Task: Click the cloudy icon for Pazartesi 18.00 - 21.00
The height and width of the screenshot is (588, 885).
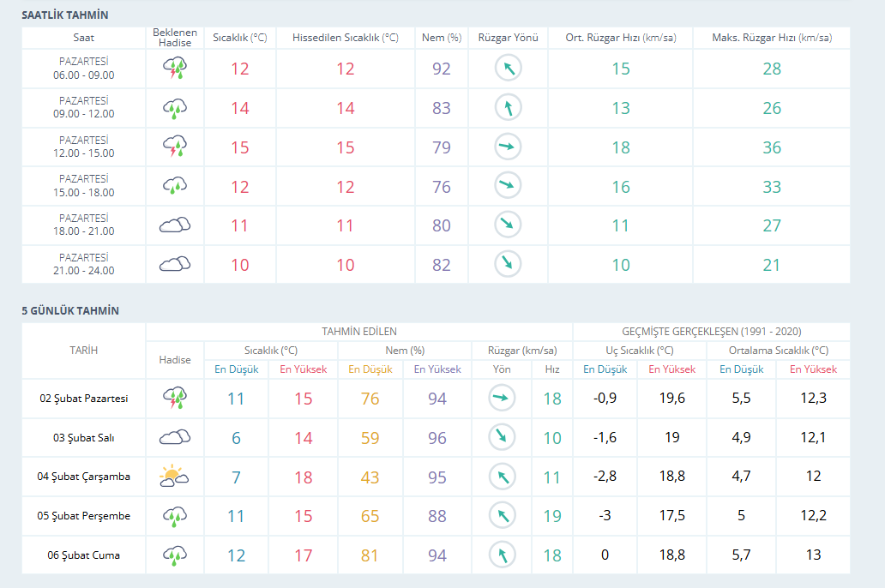Action: (175, 225)
